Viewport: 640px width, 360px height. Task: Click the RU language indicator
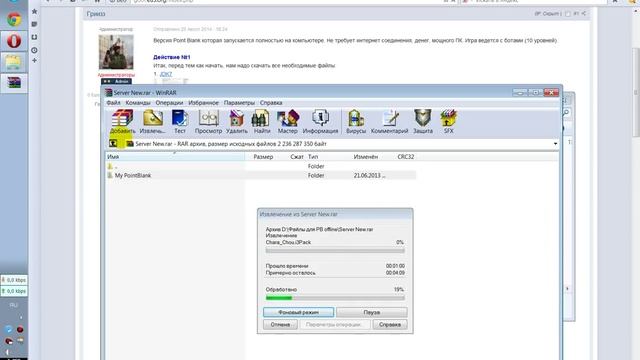(x=13, y=305)
